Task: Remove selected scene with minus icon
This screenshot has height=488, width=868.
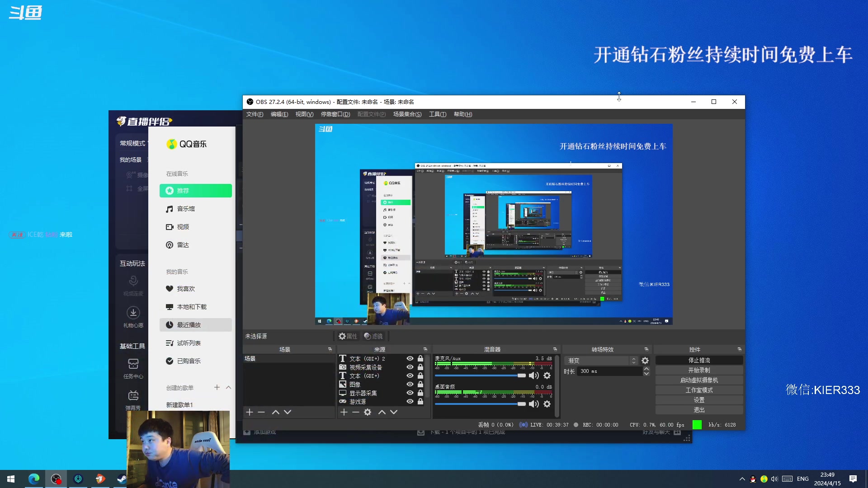Action: point(261,412)
